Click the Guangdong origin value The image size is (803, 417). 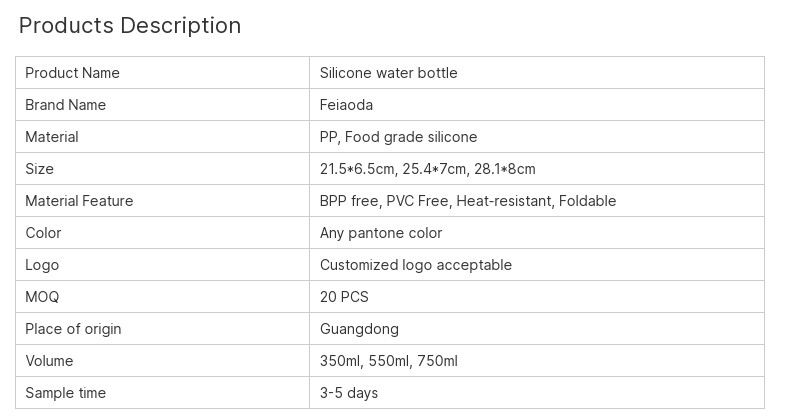point(359,329)
